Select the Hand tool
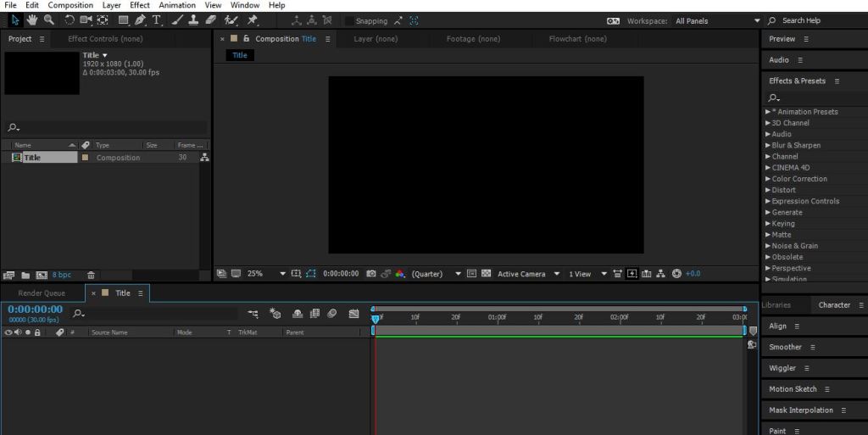This screenshot has height=435, width=868. 32,20
